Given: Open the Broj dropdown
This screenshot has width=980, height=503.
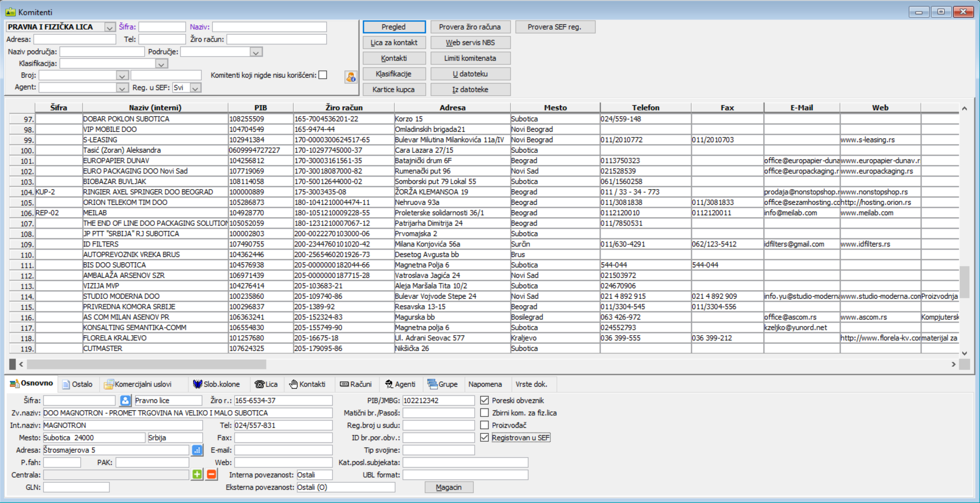Looking at the screenshot, I should click(122, 76).
